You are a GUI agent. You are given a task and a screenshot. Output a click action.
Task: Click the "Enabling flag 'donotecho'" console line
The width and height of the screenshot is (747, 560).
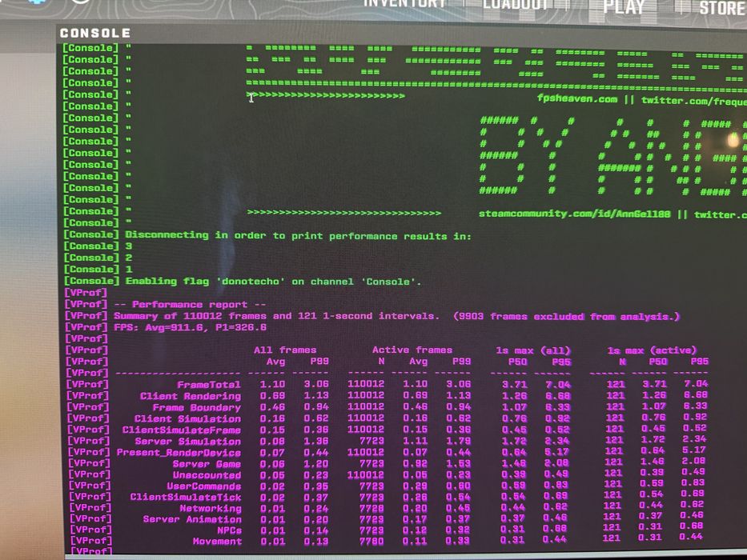[273, 282]
